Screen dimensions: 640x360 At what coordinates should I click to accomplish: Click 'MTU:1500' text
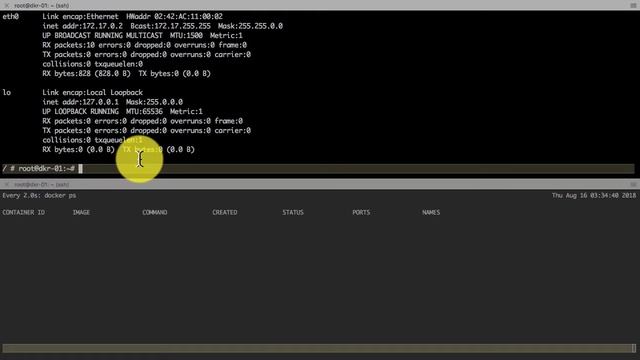[x=186, y=36]
